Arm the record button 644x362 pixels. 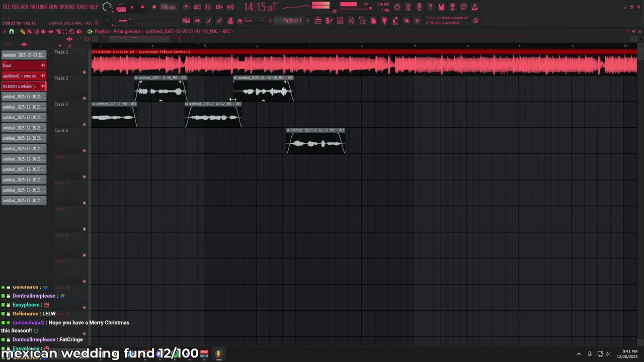pyautogui.click(x=154, y=7)
